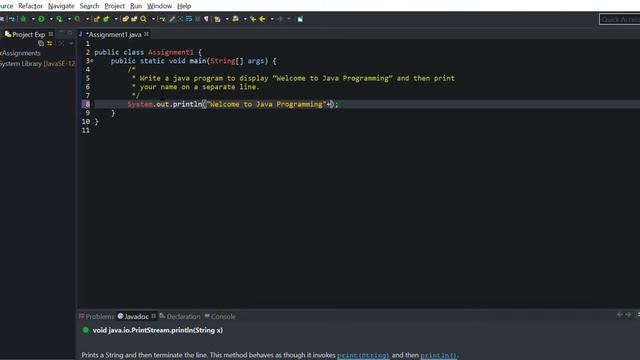Click the Coverage run icon
Screen dimensions: 640x360
click(59, 19)
